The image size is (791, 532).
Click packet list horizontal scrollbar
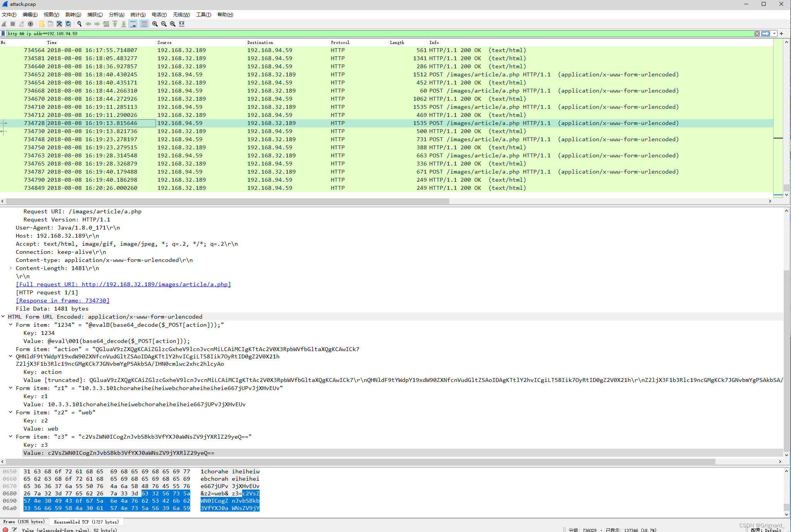tap(228, 201)
